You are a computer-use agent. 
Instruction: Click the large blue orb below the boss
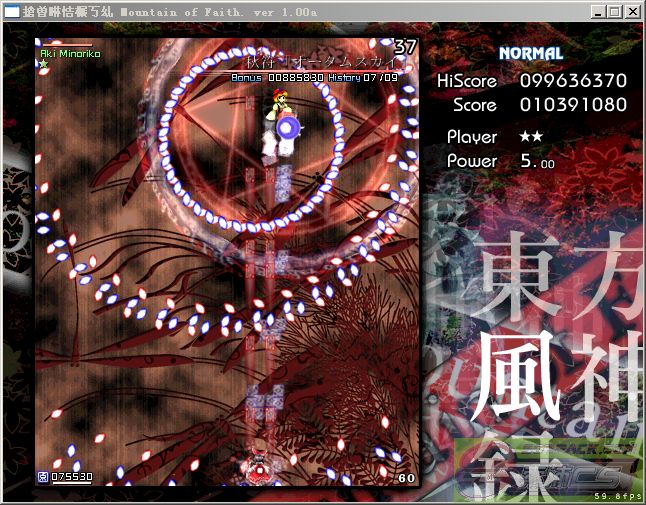pyautogui.click(x=288, y=128)
